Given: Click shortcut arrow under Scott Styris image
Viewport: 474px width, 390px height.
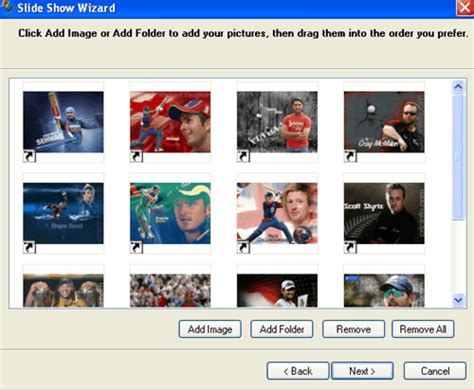Looking at the screenshot, I should point(350,247).
